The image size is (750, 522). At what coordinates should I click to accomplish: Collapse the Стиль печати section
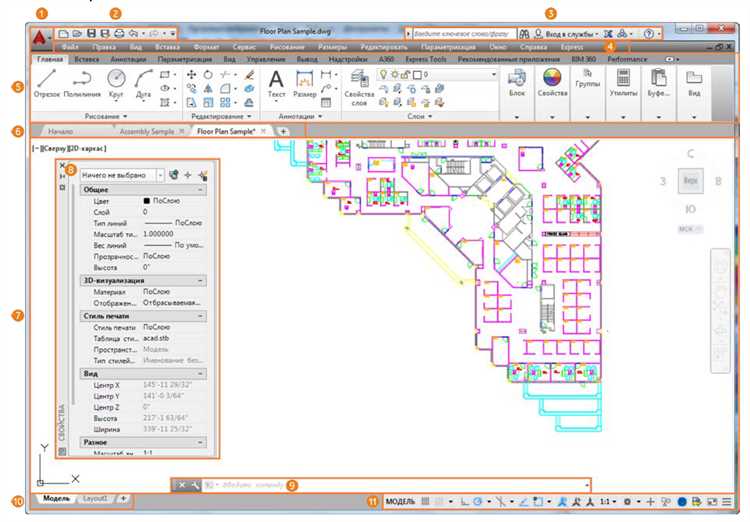click(x=200, y=316)
